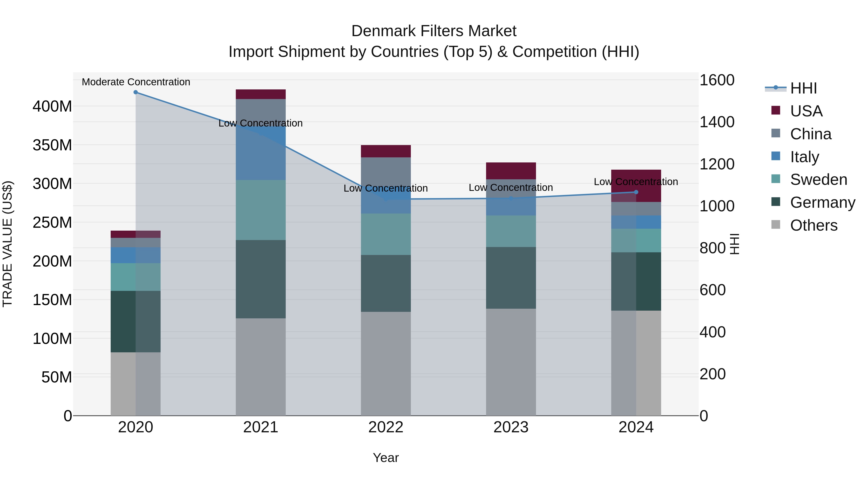Click the 'Moderate Concentration' annotation

coord(136,82)
